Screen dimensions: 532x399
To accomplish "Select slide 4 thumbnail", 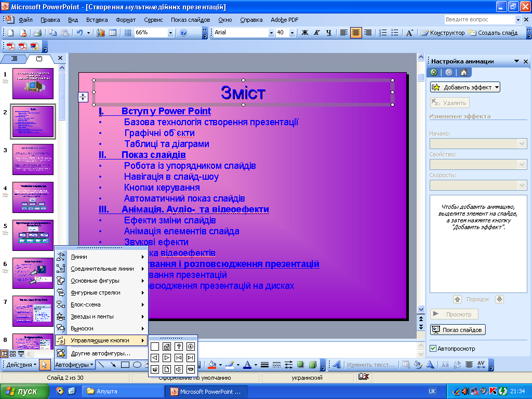I will click(x=33, y=197).
